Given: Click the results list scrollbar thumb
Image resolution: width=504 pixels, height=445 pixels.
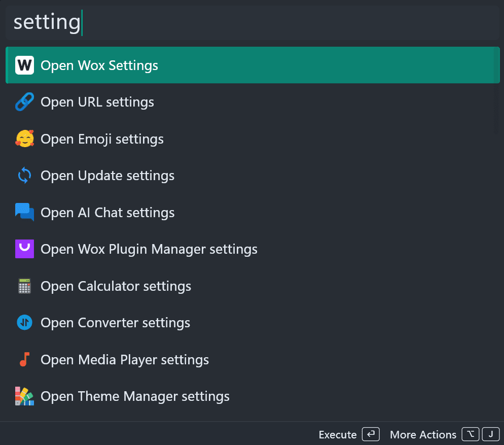Looking at the screenshot, I should pos(496,90).
